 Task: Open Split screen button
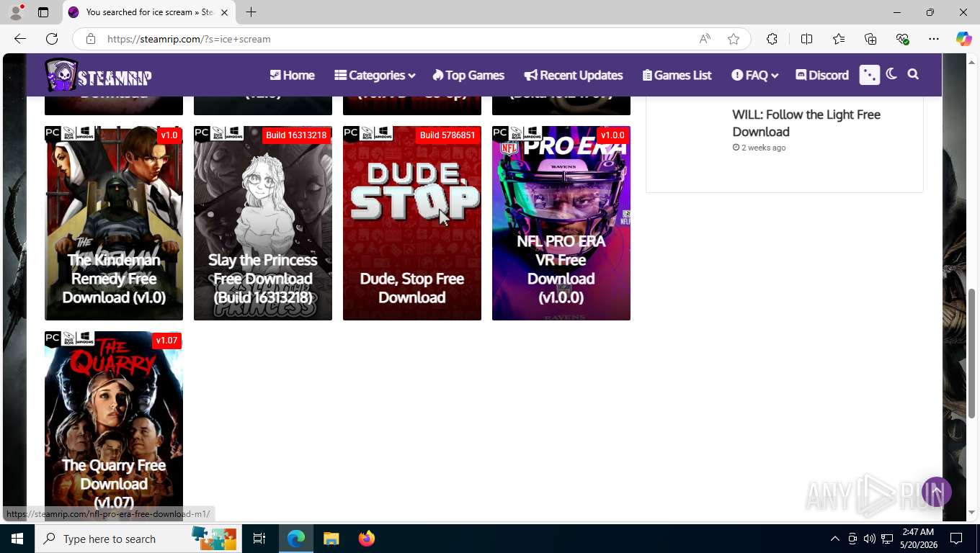click(x=806, y=39)
